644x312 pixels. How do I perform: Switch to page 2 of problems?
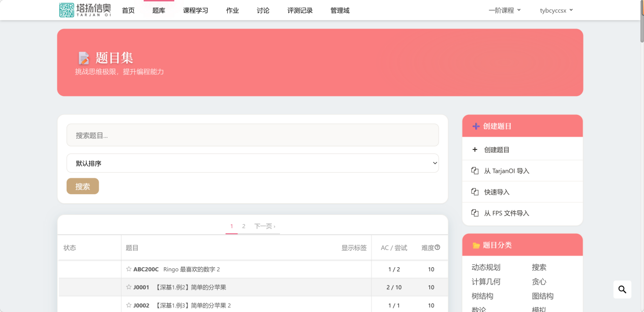[x=243, y=226]
